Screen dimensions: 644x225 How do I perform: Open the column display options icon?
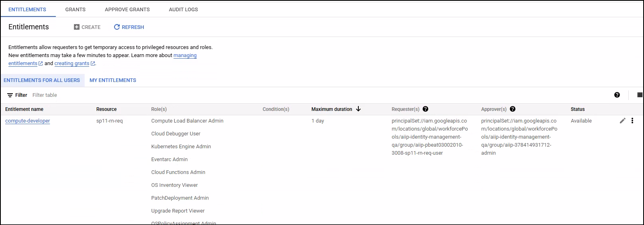640,95
